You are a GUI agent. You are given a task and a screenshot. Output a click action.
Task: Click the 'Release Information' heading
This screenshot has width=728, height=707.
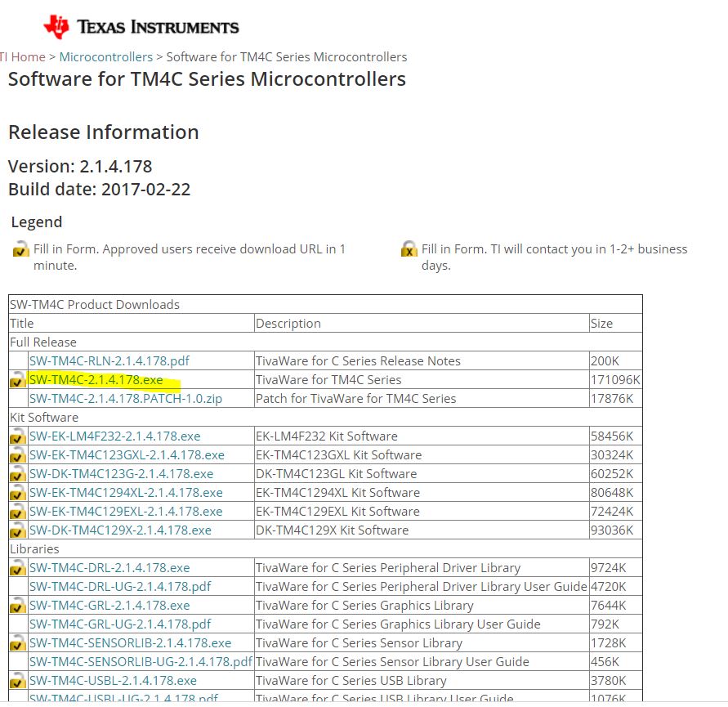[x=104, y=132]
